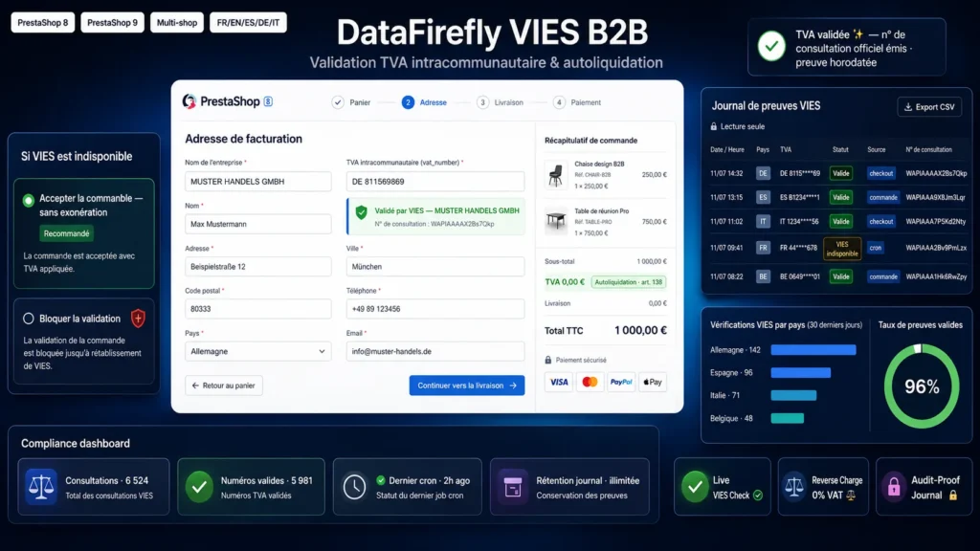The width and height of the screenshot is (980, 551).
Task: Click the PrestaShop logo icon
Action: tap(189, 101)
